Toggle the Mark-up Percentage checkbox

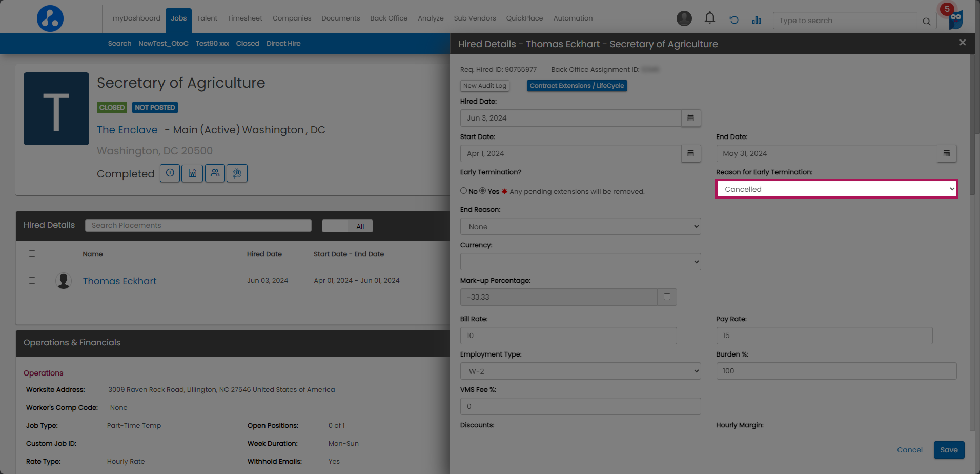tap(667, 297)
